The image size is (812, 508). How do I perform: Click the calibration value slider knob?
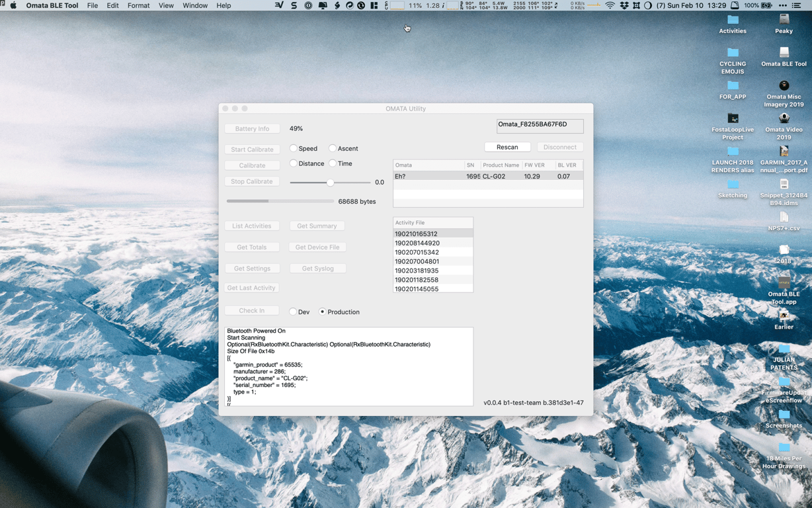[330, 182]
